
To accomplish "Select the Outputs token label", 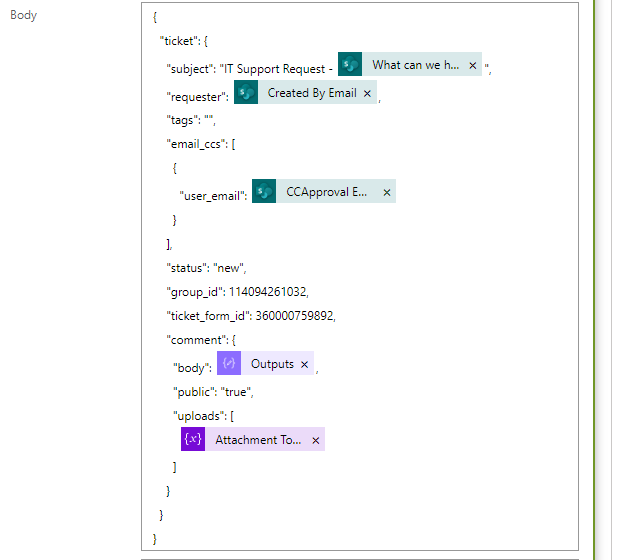I will tap(272, 364).
